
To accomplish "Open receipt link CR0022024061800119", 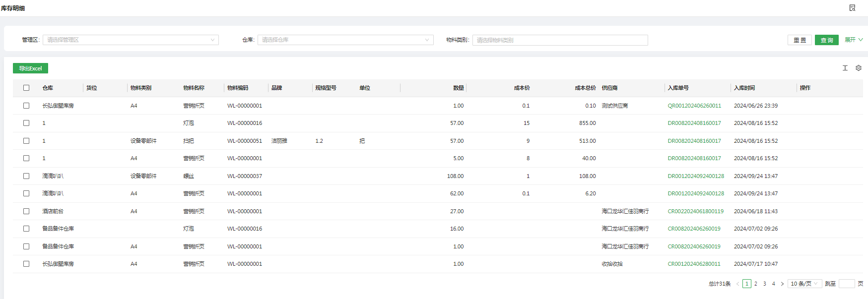I will click(696, 211).
